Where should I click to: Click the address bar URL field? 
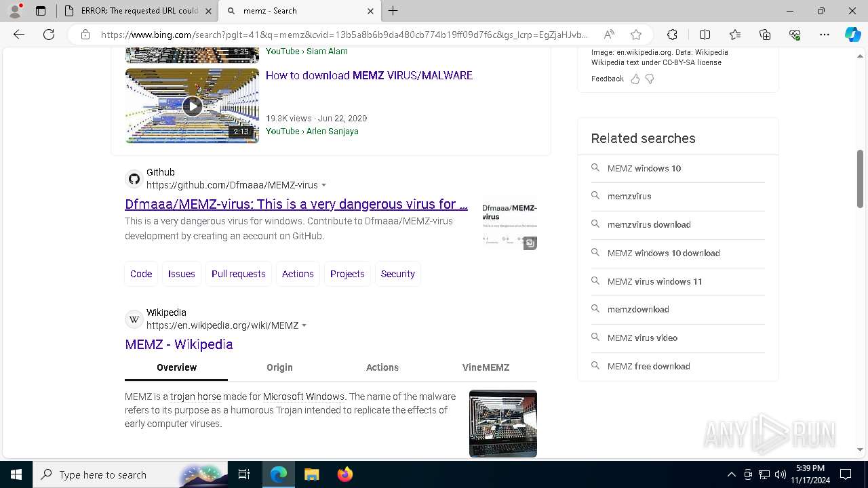click(345, 35)
